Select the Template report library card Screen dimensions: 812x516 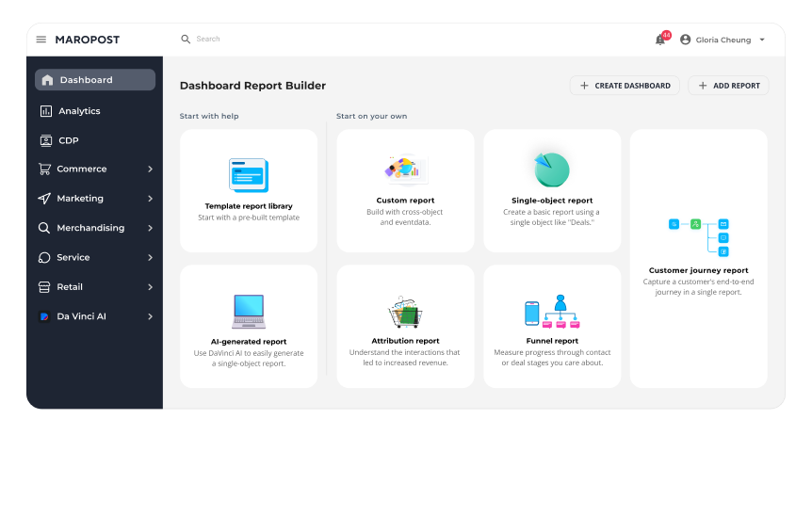coord(249,191)
